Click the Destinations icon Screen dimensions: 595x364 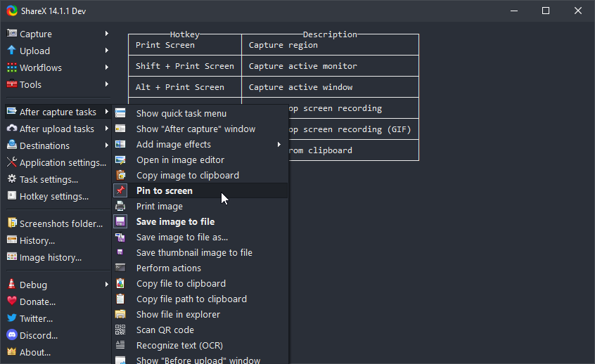click(x=12, y=145)
